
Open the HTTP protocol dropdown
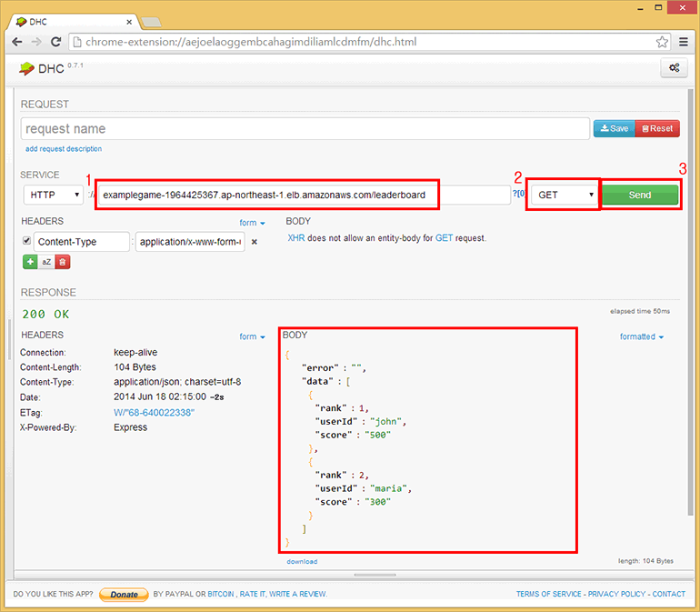[x=54, y=195]
